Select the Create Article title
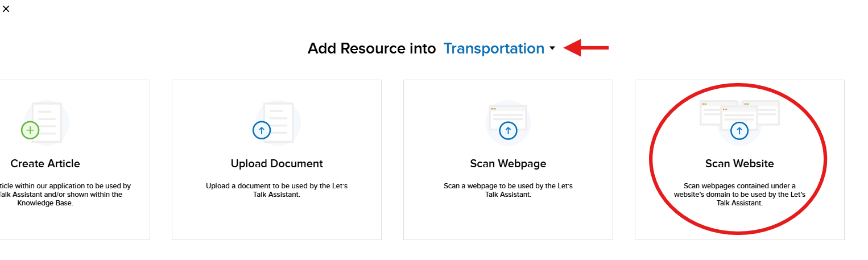The width and height of the screenshot is (868, 260). pyautogui.click(x=46, y=164)
